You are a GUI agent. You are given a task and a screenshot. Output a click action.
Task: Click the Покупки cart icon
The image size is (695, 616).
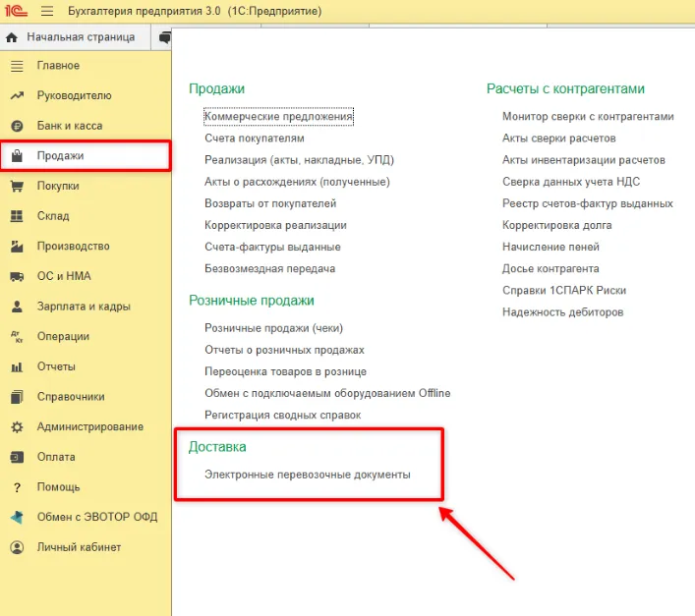pos(17,186)
